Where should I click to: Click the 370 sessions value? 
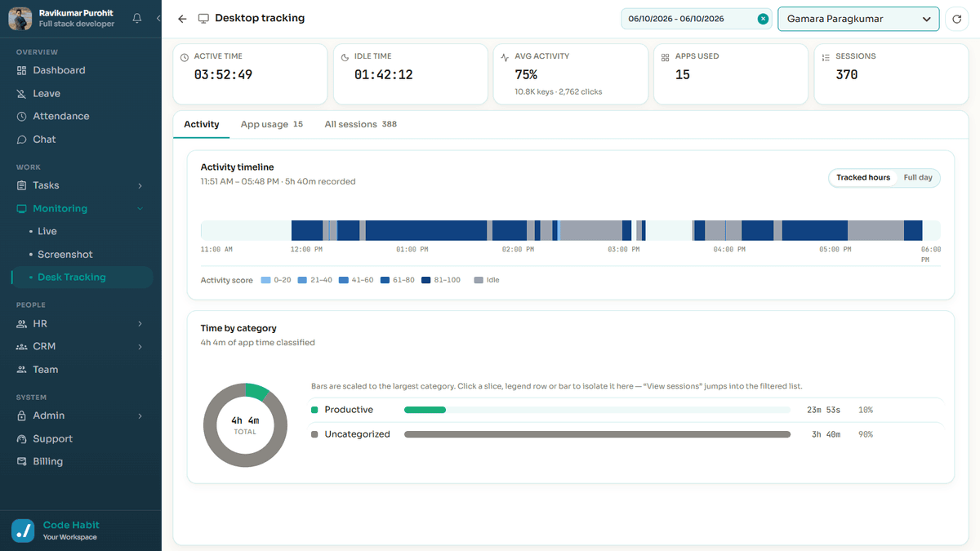click(847, 75)
